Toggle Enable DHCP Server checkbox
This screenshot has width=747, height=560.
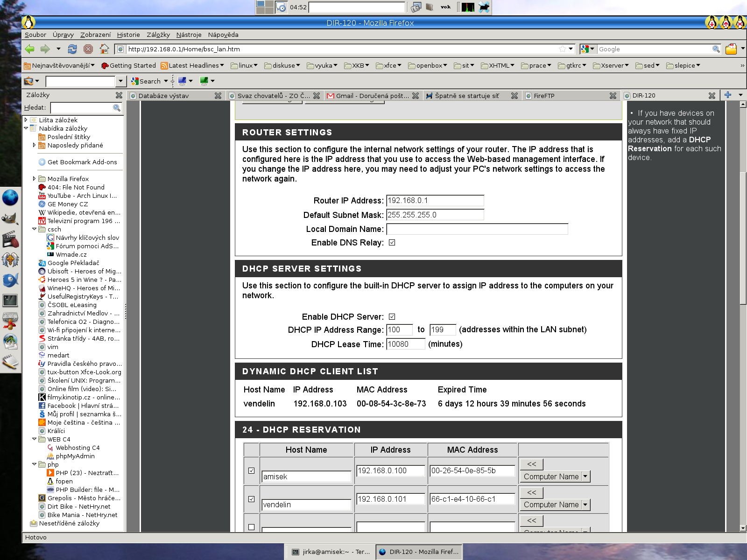[x=392, y=317]
